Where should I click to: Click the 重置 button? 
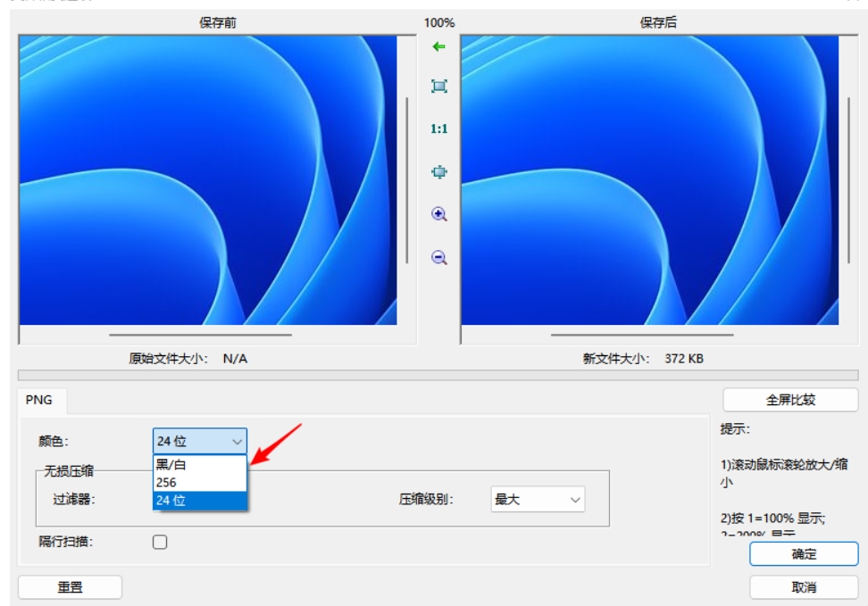70,587
